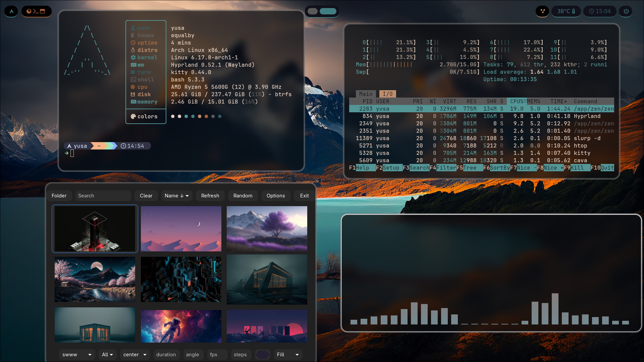Click the Search field in wallpaper picker
Viewport: 644px width, 362px height.
coord(103,196)
